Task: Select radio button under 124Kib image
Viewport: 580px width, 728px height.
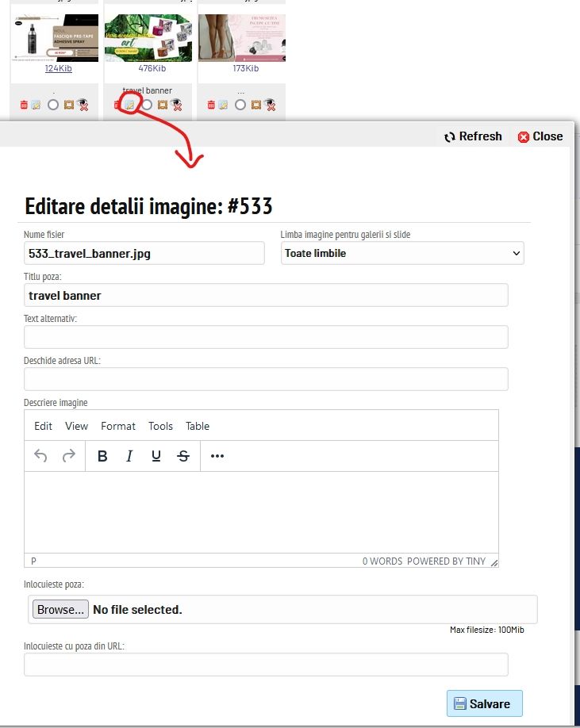Action: [x=53, y=105]
